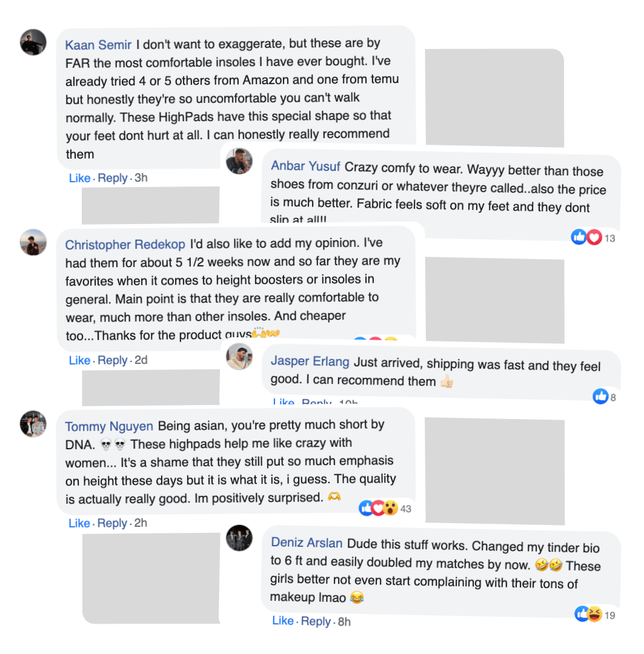Open reactions on Tommy Nguyen's comment
The width and height of the screenshot is (644, 654).
(379, 508)
